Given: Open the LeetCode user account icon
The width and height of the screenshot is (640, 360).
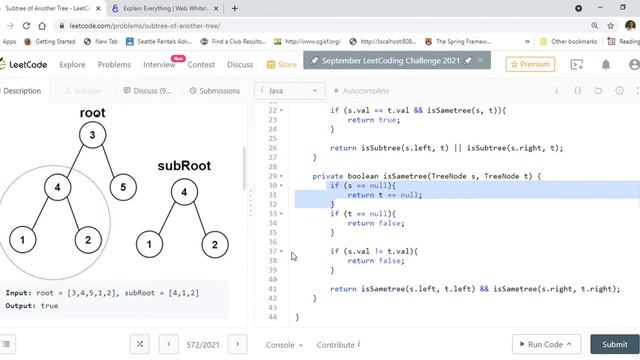Looking at the screenshot, I should pos(634,64).
